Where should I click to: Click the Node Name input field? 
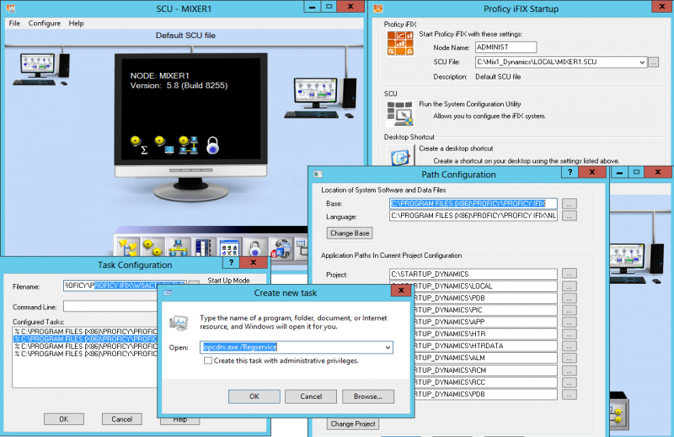coord(506,47)
